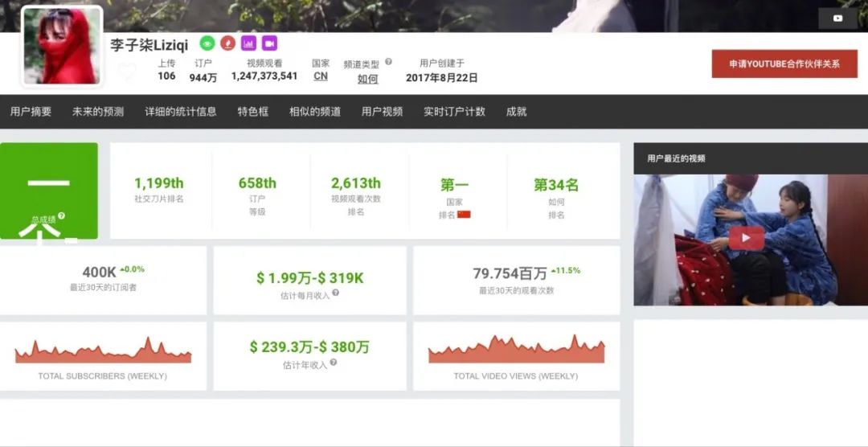Click the 用户最近的视频 panel header
This screenshot has height=447, width=868.
751,158
